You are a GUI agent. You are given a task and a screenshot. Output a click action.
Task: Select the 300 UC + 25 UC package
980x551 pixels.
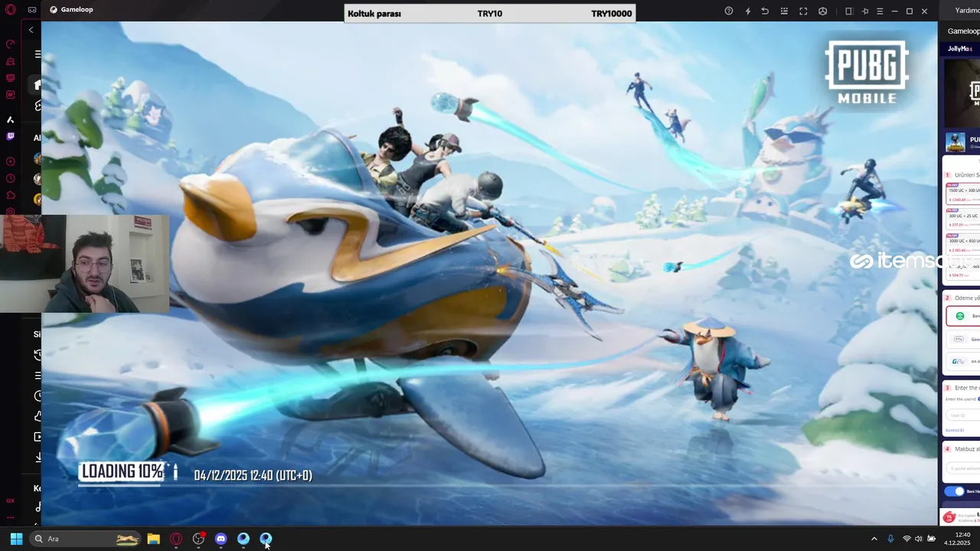point(963,218)
